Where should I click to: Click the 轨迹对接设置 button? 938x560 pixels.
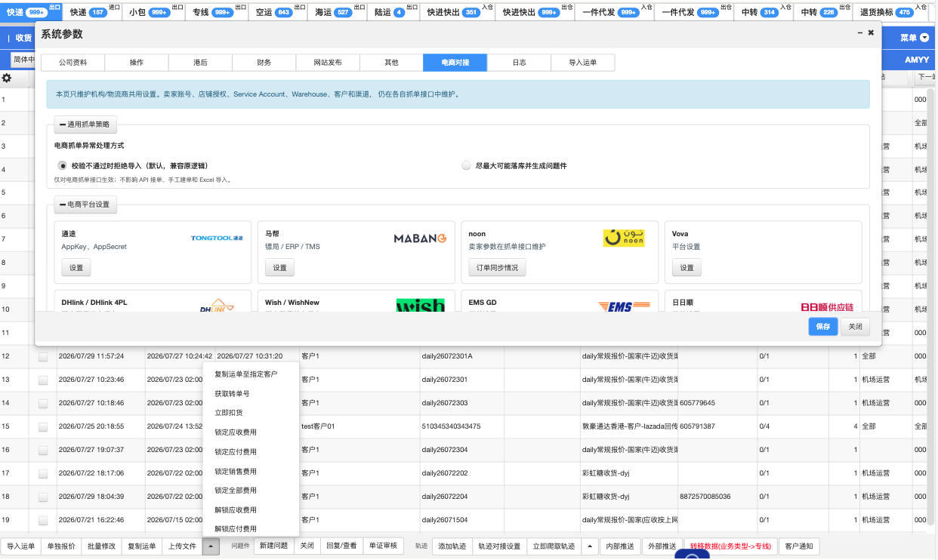coord(499,546)
